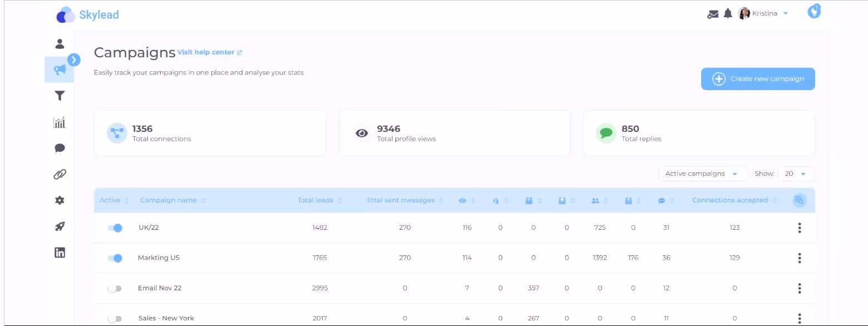Click the Skylead logo
Image resolution: width=868 pixels, height=326 pixels.
[x=86, y=14]
